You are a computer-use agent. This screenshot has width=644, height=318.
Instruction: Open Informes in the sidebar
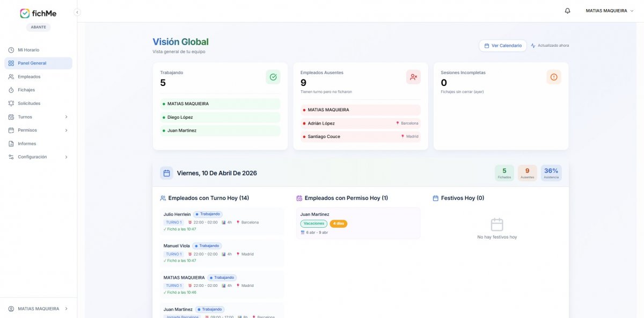[x=27, y=144]
